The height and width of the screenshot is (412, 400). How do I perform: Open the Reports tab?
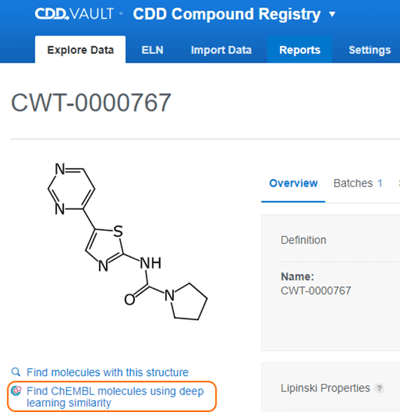[x=300, y=50]
